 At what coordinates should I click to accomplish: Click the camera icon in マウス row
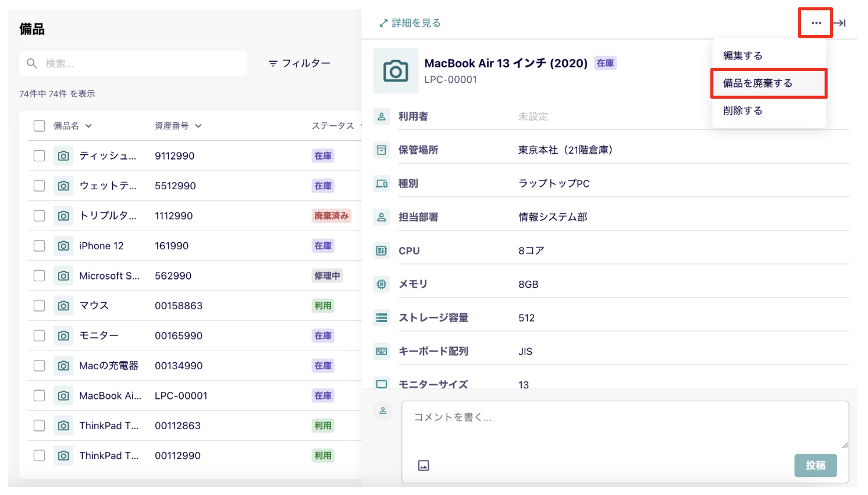point(63,306)
